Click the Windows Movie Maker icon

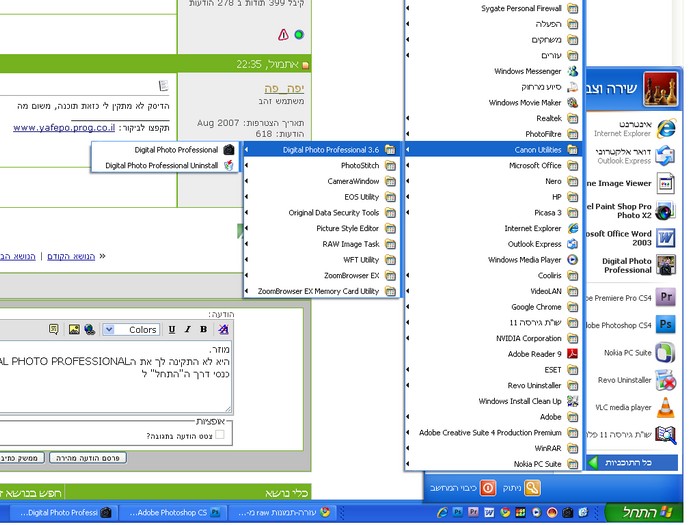pos(572,103)
